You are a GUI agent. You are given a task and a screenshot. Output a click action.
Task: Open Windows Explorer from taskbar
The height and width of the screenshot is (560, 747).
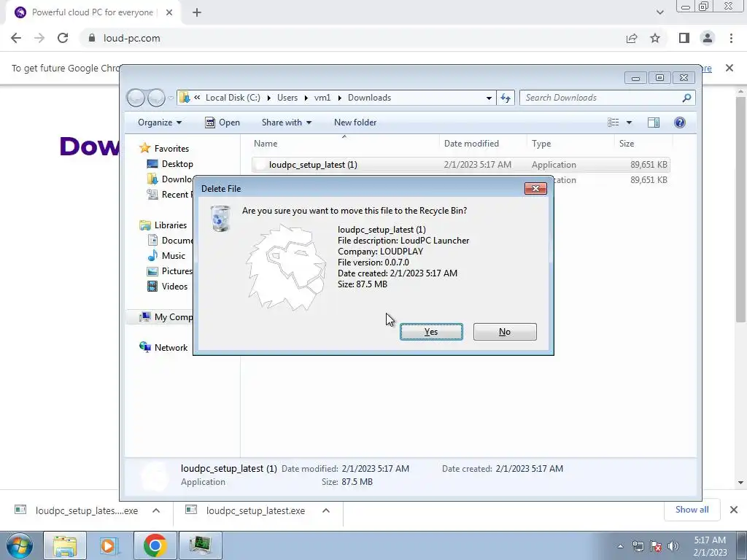65,545
